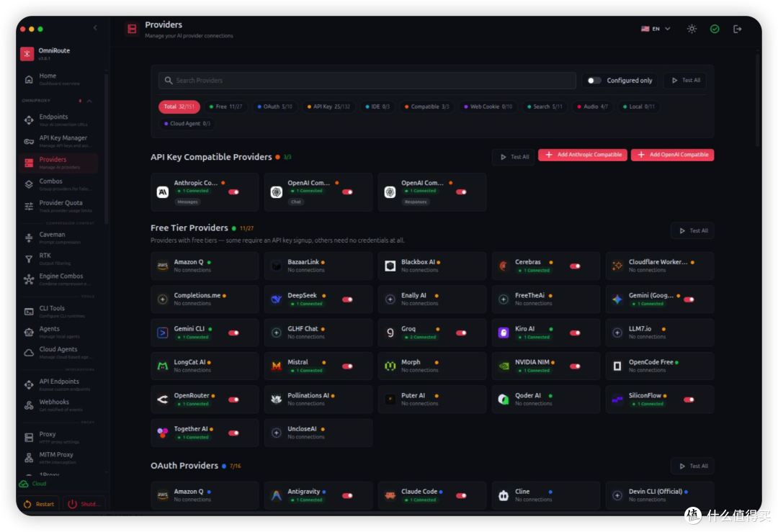This screenshot has height=532, width=778.
Task: Toggle the Antigravity provider switch
Action: tap(347, 495)
